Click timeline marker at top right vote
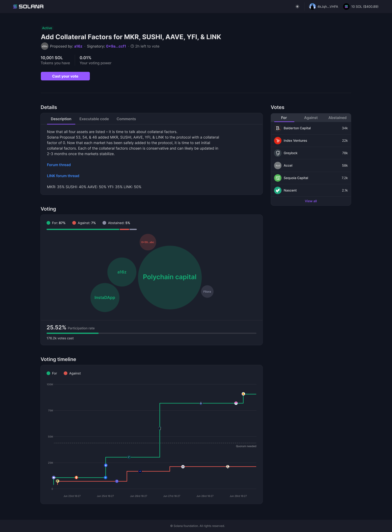This screenshot has width=392, height=532. [x=243, y=394]
